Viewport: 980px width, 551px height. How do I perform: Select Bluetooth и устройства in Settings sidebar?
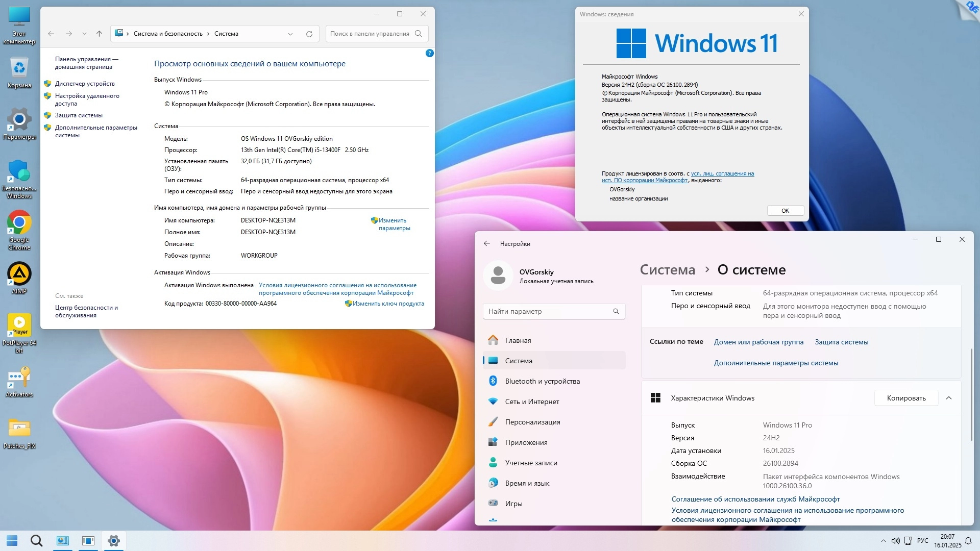point(542,381)
